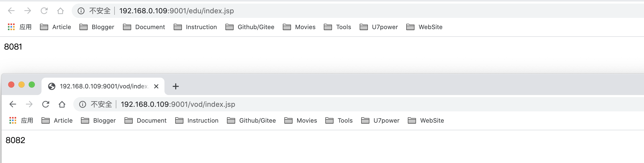
Task: Open the apps grid in the edu window
Action: click(11, 27)
